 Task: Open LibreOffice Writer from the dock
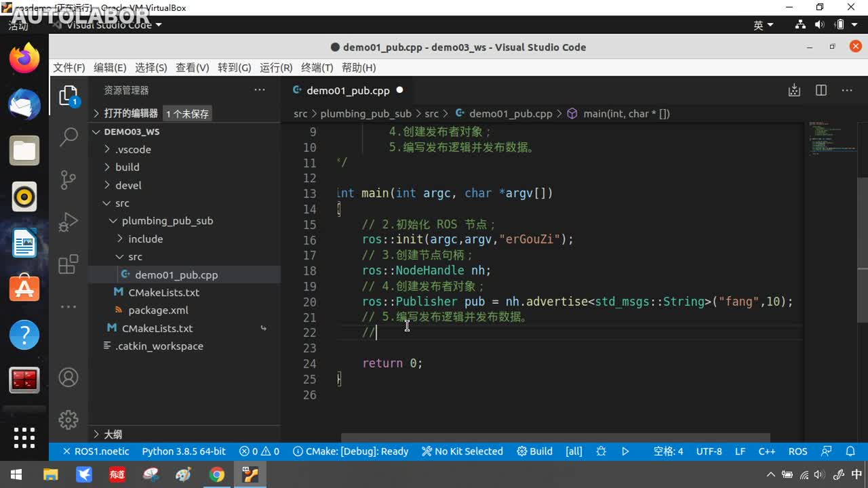(x=24, y=243)
